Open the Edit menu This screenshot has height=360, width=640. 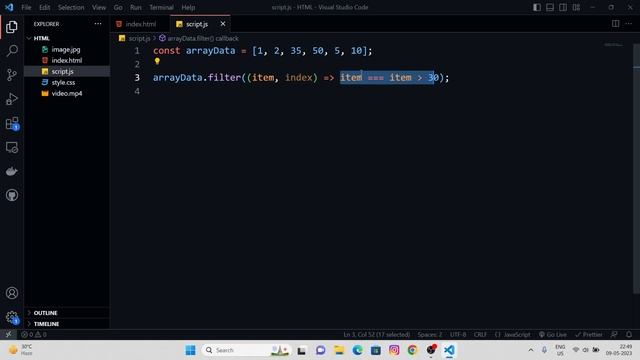click(x=44, y=7)
